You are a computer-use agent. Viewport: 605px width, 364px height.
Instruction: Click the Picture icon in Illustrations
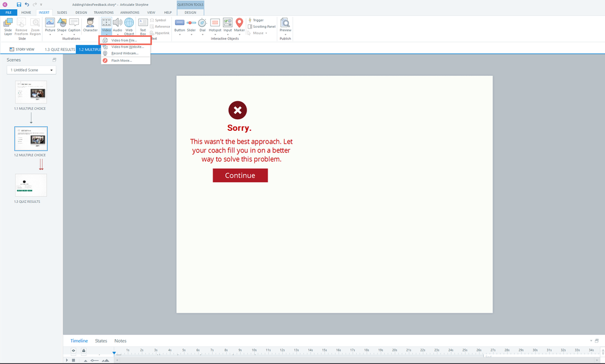50,23
